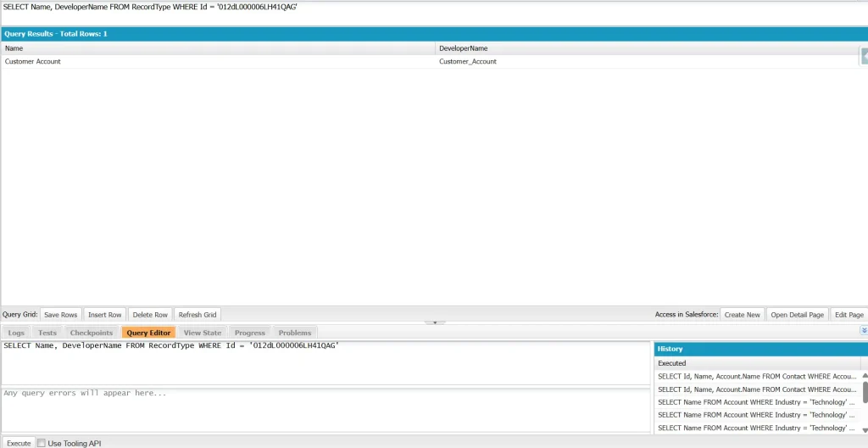Click the Open Detail Page button
Image resolution: width=868 pixels, height=448 pixels.
[x=797, y=315]
